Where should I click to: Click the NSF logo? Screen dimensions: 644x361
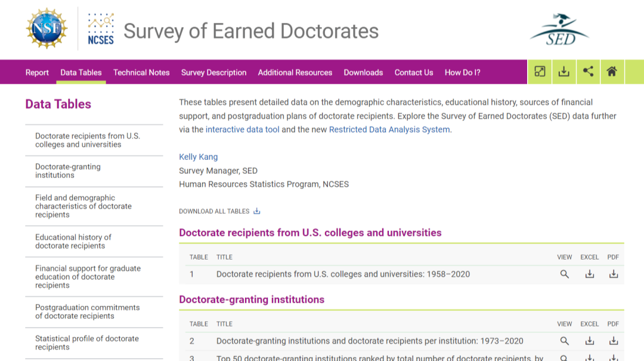pos(47,28)
